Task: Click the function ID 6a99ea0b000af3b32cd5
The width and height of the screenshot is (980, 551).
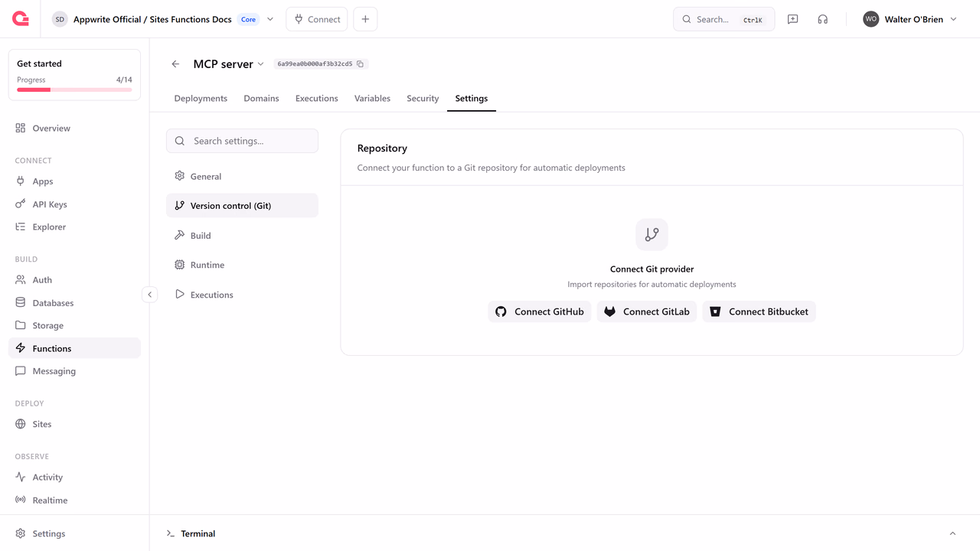Action: (315, 64)
